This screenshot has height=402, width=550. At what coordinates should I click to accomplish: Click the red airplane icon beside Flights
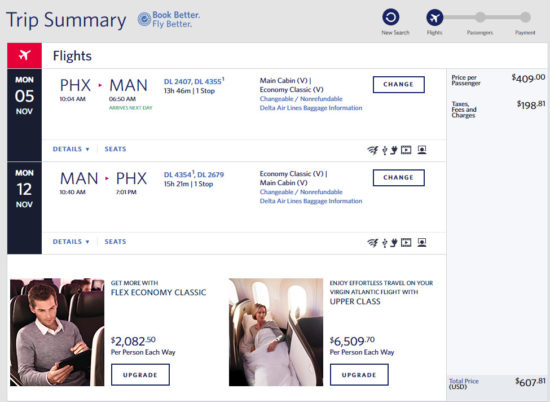tap(25, 55)
